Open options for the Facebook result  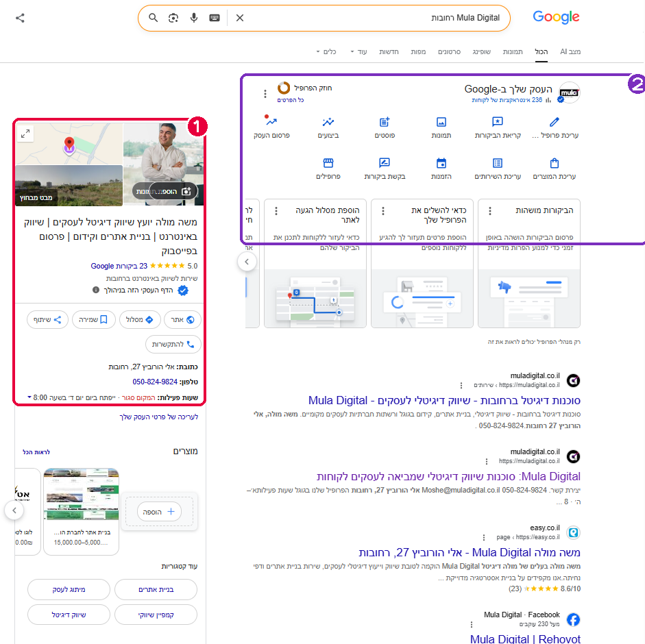pos(471,625)
